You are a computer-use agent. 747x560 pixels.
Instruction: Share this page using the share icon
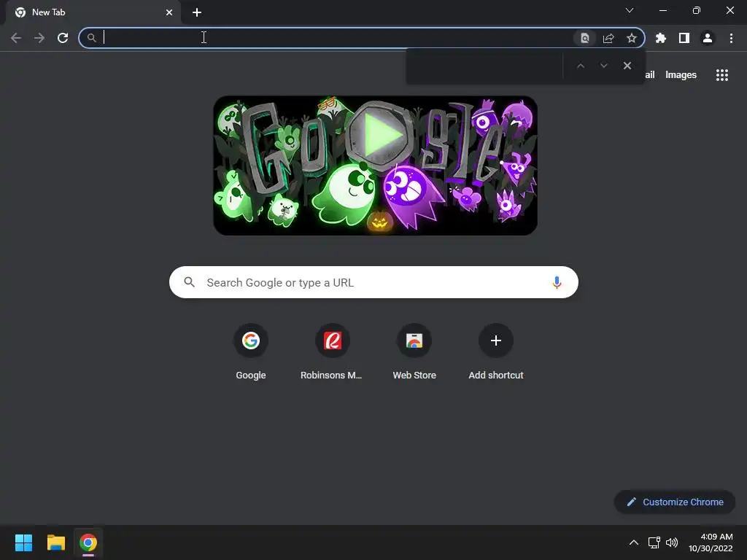608,38
